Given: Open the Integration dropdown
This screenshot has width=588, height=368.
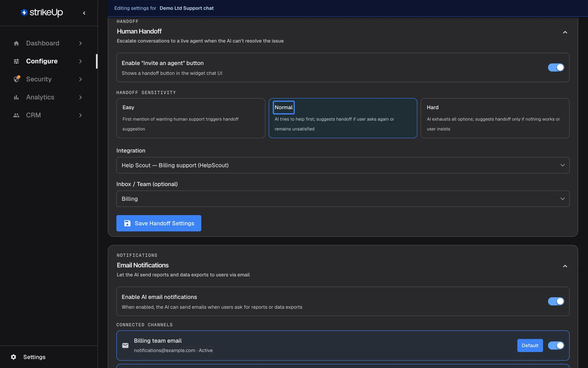Looking at the screenshot, I should 343,165.
